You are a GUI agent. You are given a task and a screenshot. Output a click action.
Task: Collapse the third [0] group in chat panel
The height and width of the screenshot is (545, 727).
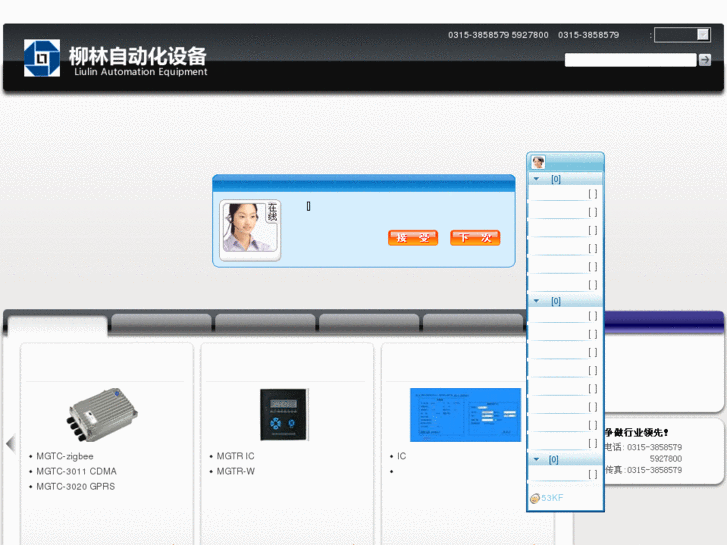pos(536,459)
